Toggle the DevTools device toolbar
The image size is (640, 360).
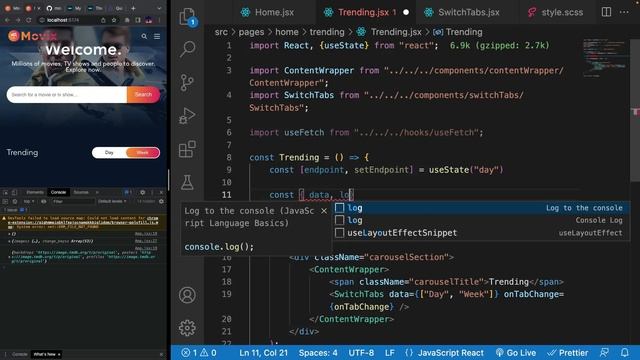(14, 192)
